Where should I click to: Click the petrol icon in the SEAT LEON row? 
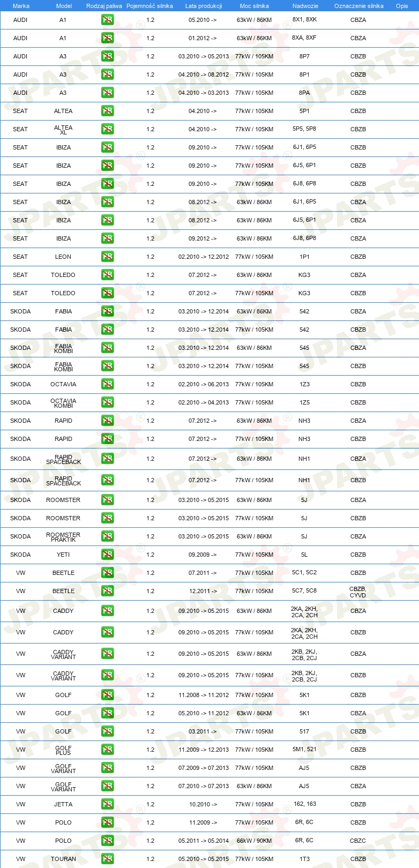[x=107, y=257]
